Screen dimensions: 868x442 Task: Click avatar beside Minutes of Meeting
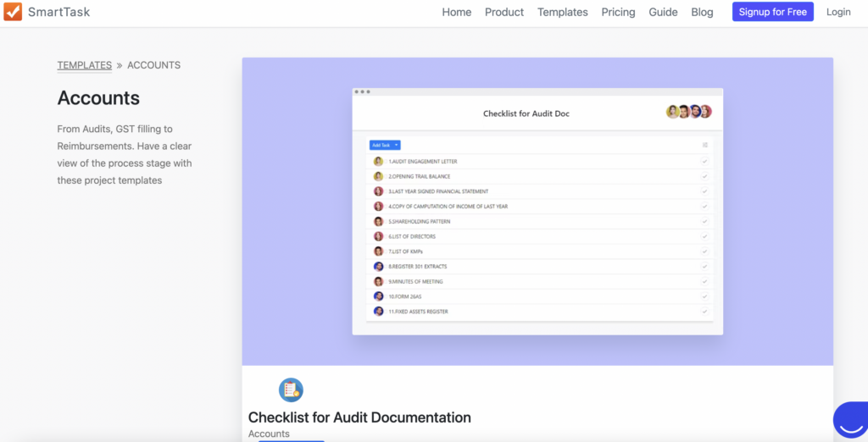[x=379, y=282]
